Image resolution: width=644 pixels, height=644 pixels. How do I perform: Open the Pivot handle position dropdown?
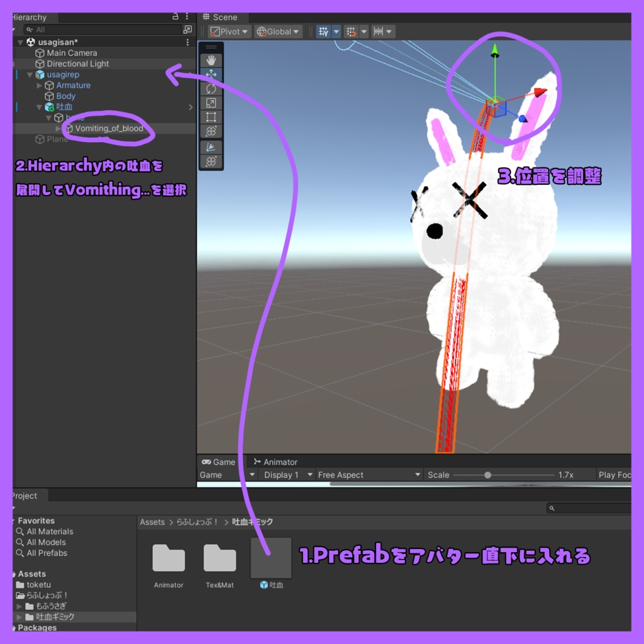(228, 31)
